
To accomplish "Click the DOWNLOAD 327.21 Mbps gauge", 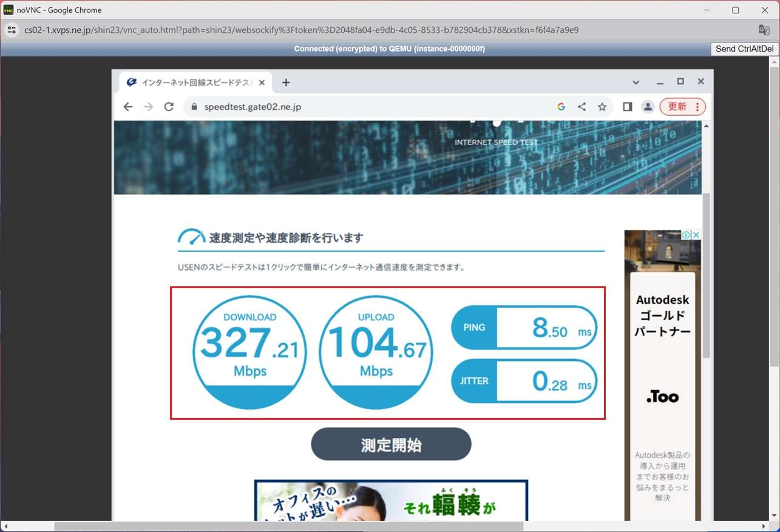I will [x=249, y=353].
